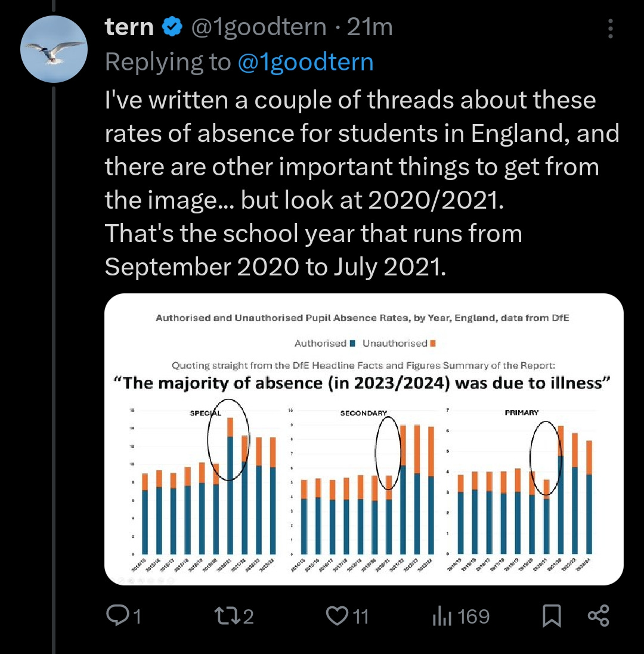Like the tweet with the heart icon

[x=338, y=616]
